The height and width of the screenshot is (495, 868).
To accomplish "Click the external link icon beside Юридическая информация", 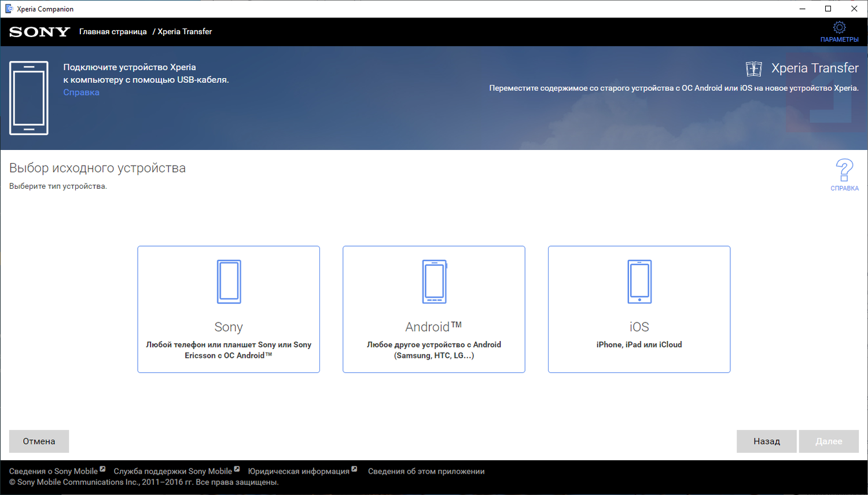I will point(354,469).
